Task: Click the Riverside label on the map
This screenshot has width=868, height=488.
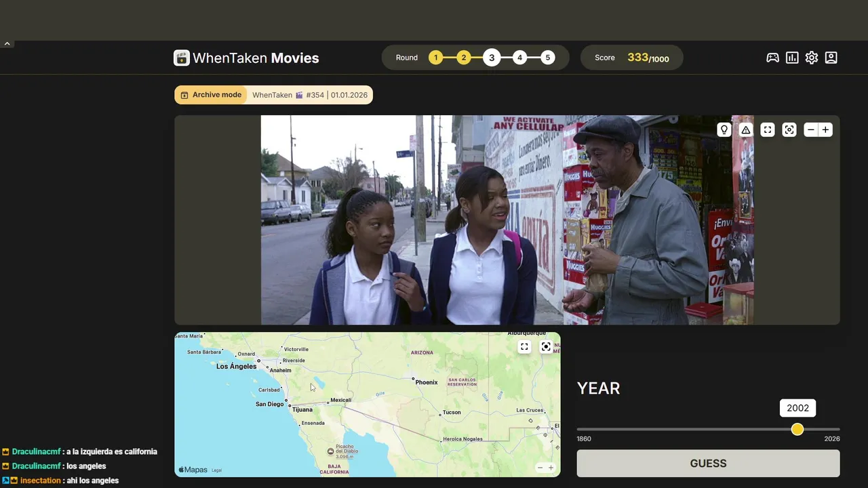Action: [294, 361]
